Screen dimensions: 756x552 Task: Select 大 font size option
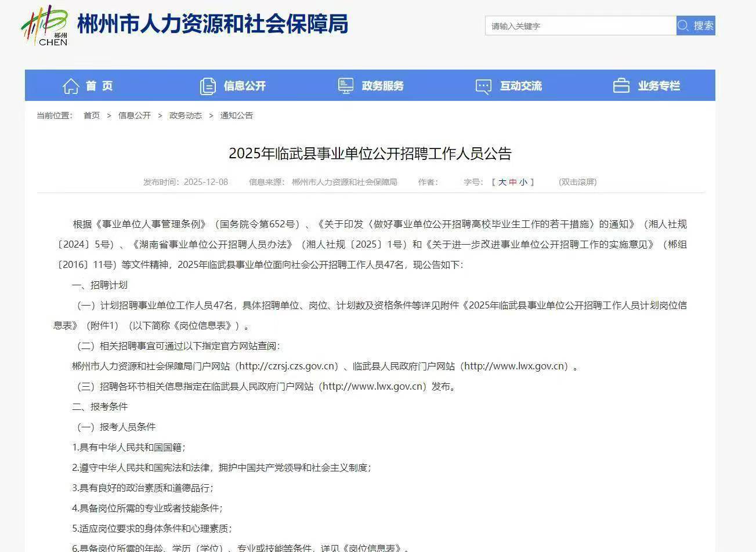(502, 181)
